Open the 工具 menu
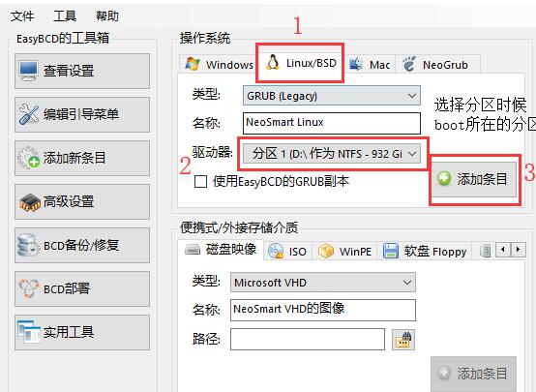The height and width of the screenshot is (392, 536). [65, 15]
